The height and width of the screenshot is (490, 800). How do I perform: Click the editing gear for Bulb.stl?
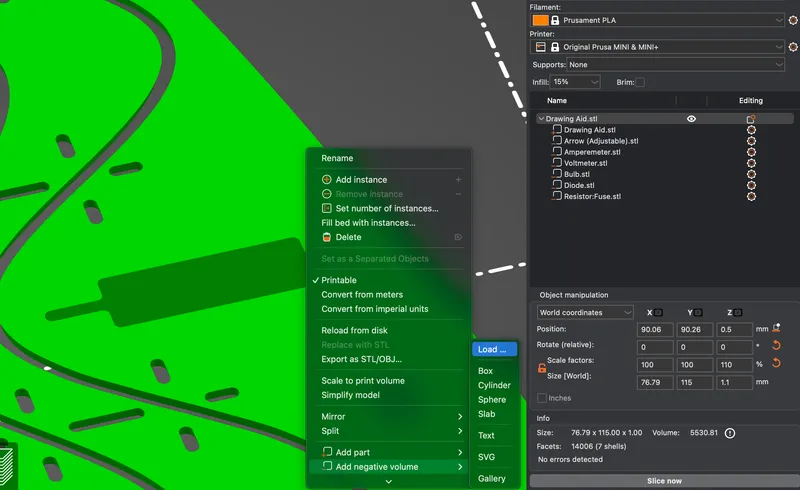(x=751, y=174)
